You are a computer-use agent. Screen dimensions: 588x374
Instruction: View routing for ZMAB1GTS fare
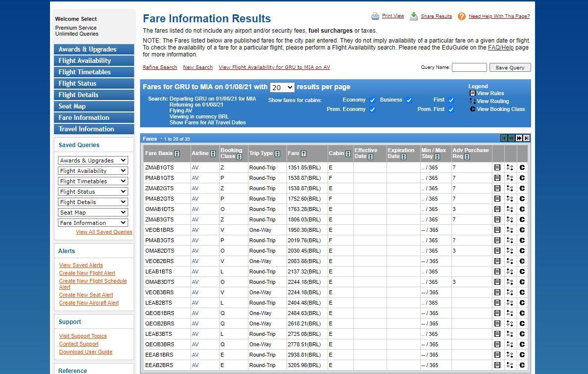[x=510, y=167]
